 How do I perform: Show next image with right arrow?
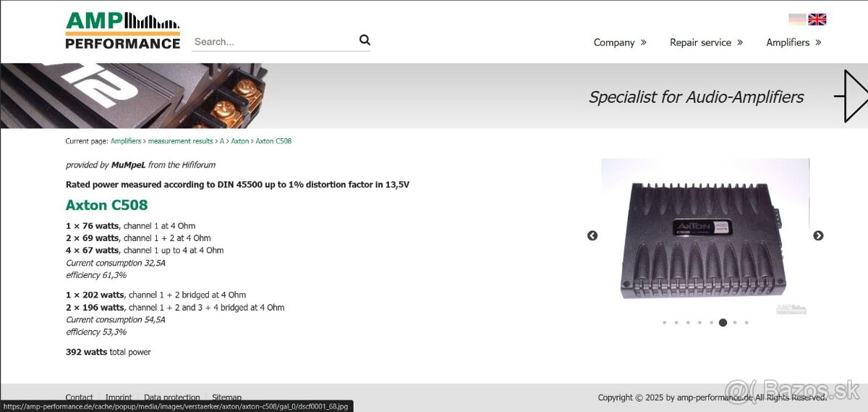tap(818, 235)
